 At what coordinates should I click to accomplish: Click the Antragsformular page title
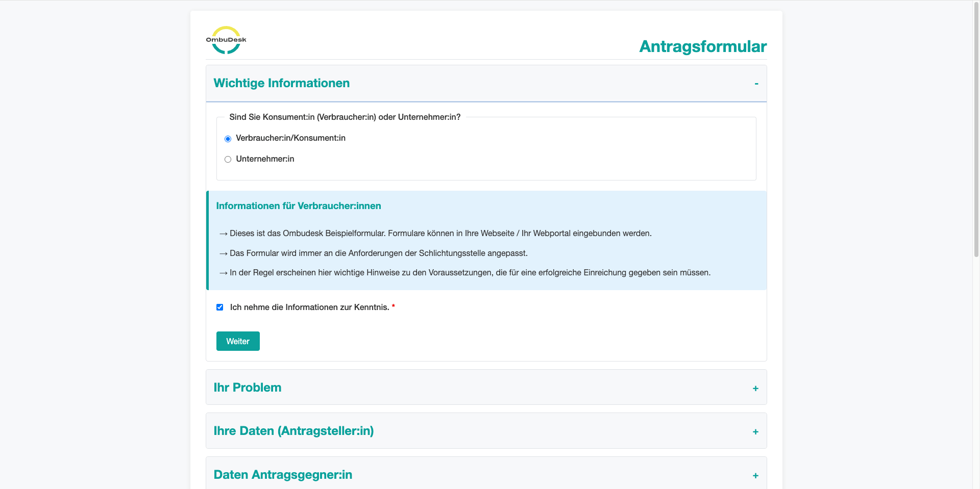702,46
